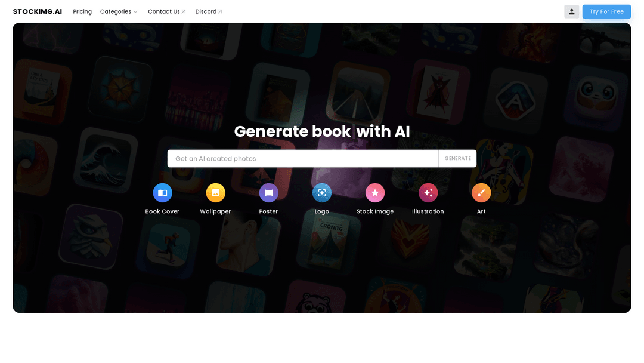644x363 pixels.
Task: Select the Logo category icon
Action: (x=321, y=193)
